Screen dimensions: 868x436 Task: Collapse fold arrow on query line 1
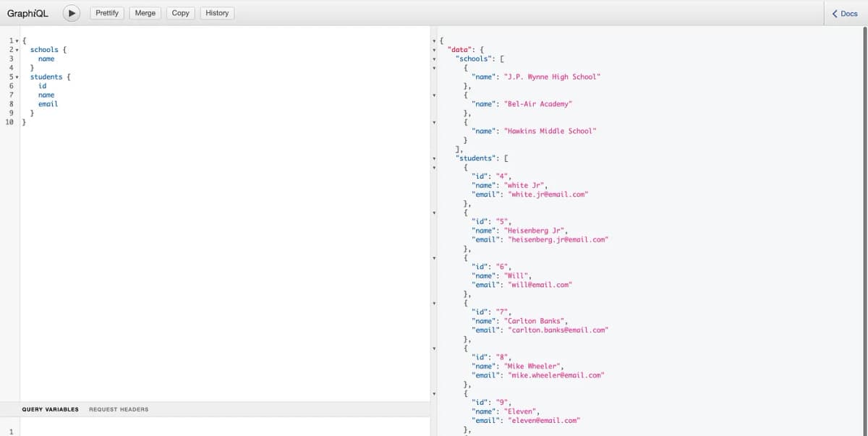[x=17, y=40]
